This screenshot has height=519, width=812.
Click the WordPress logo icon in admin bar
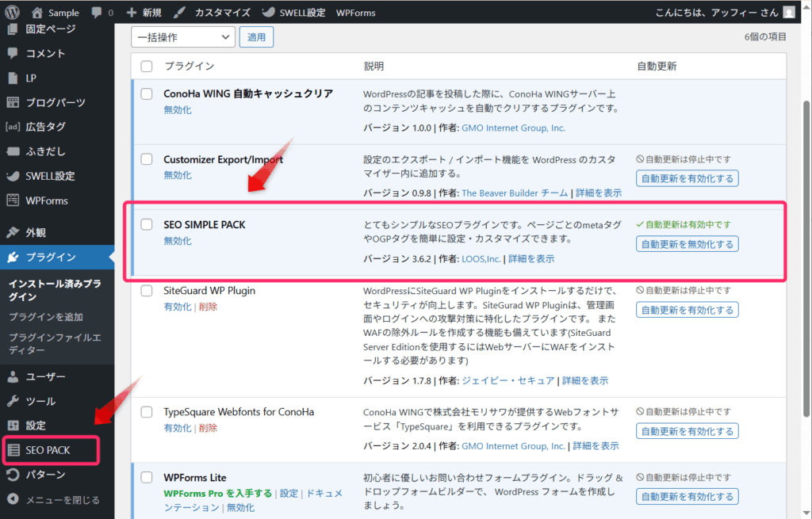(12, 12)
